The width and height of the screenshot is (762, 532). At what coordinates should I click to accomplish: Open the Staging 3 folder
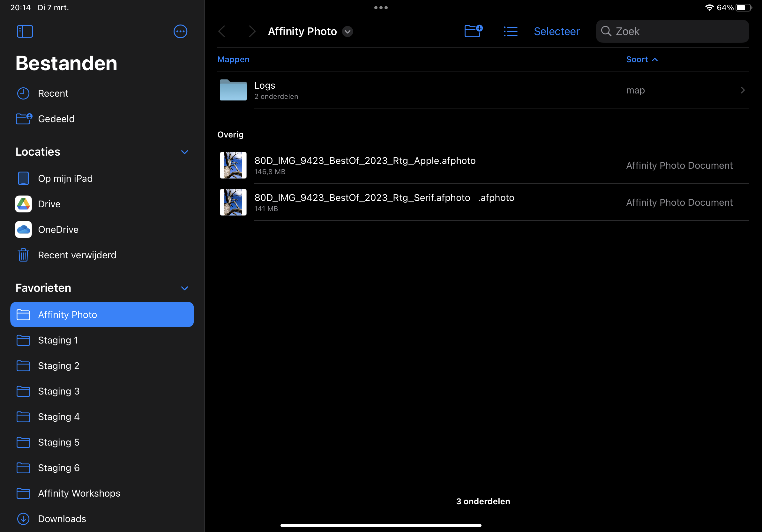(x=102, y=391)
